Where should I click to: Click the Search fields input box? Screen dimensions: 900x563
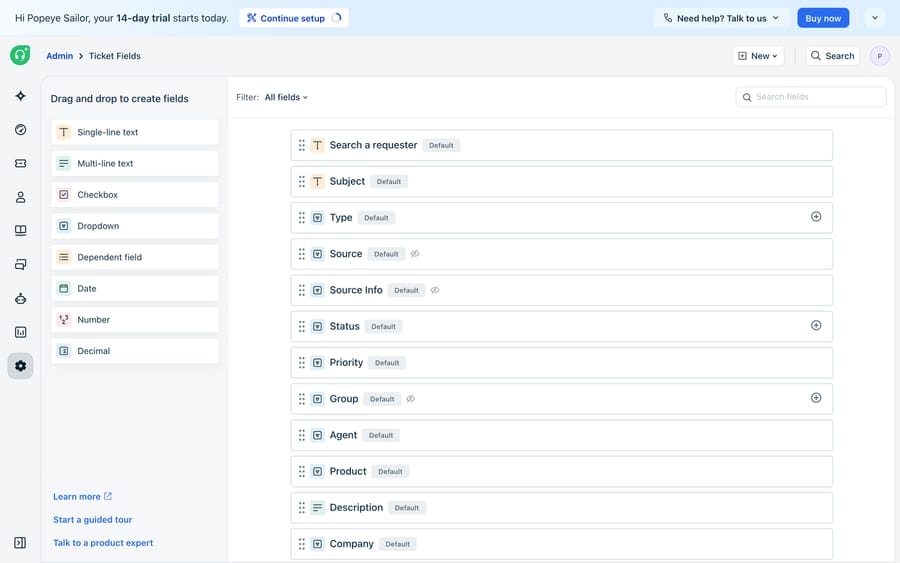click(x=810, y=97)
